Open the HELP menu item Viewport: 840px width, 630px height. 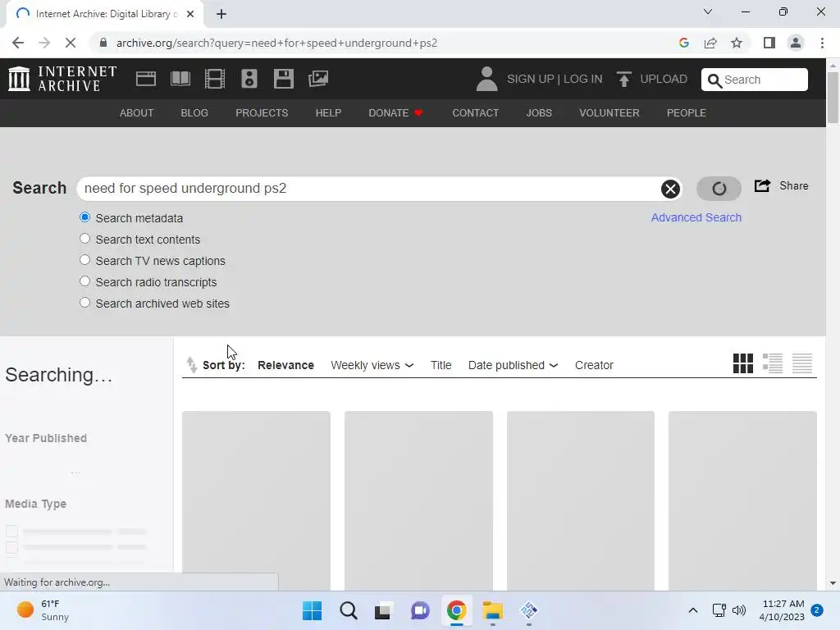coord(328,113)
